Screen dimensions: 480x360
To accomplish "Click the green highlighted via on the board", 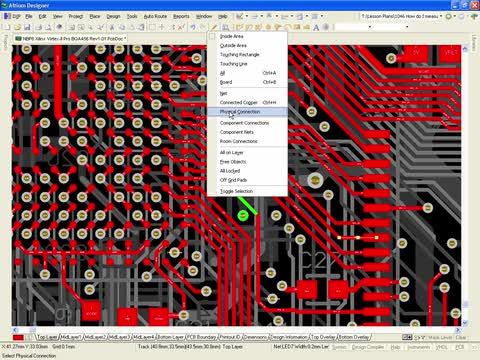I will click(243, 215).
